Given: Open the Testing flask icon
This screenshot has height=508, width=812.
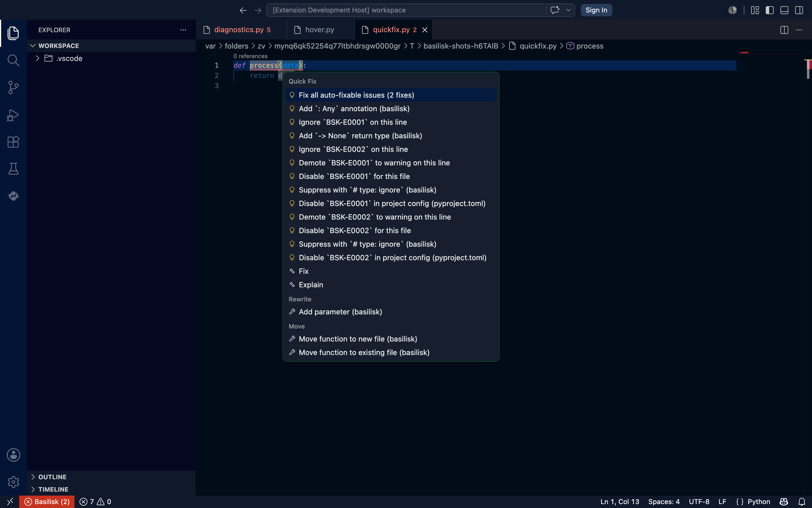Looking at the screenshot, I should point(14,169).
